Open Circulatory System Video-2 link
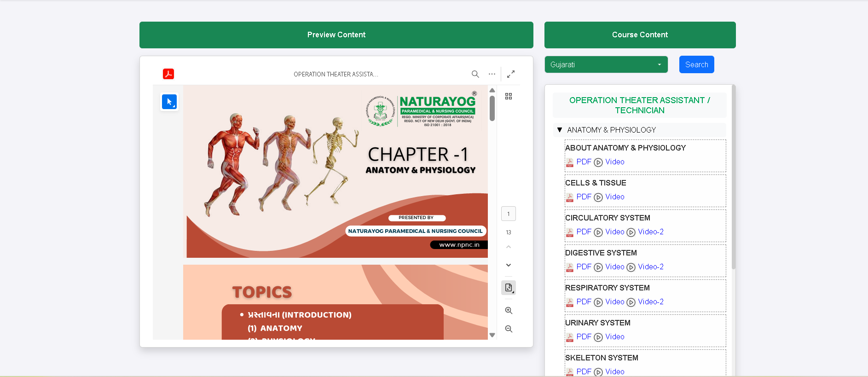 [x=651, y=232]
